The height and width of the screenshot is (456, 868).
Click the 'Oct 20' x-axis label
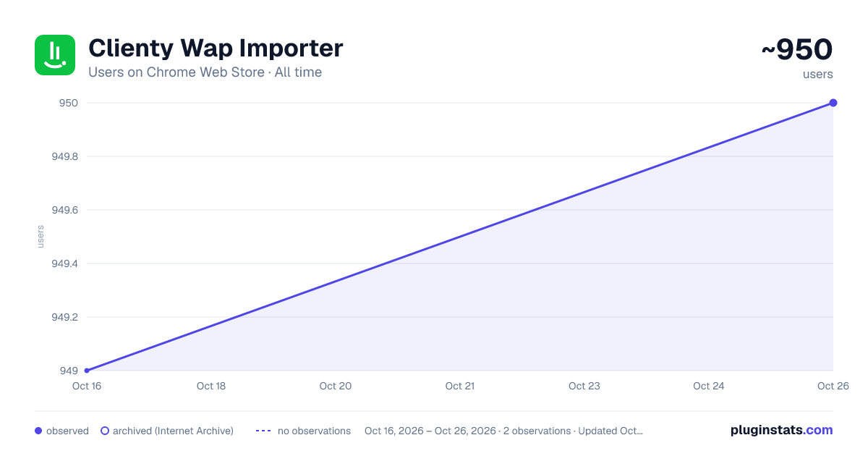[336, 386]
